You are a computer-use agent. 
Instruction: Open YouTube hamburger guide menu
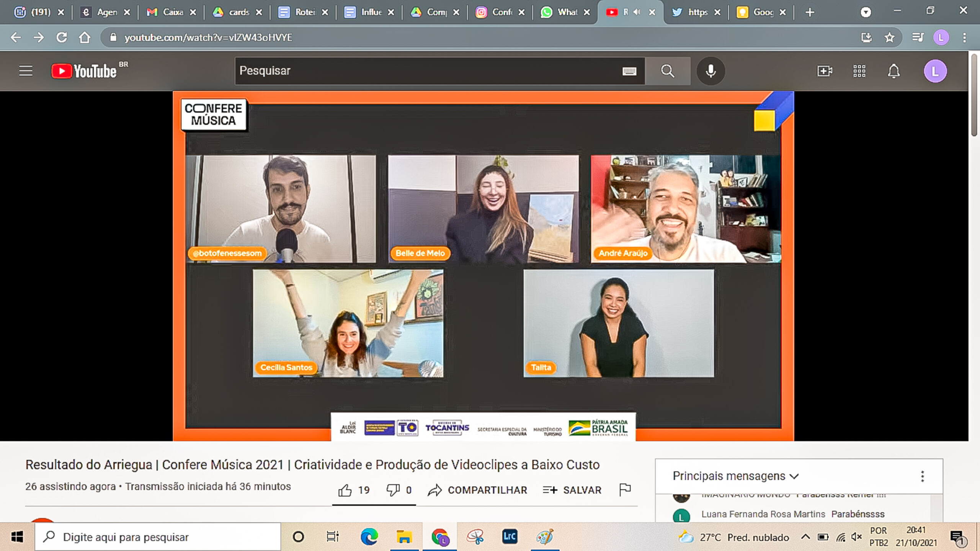pos(26,71)
